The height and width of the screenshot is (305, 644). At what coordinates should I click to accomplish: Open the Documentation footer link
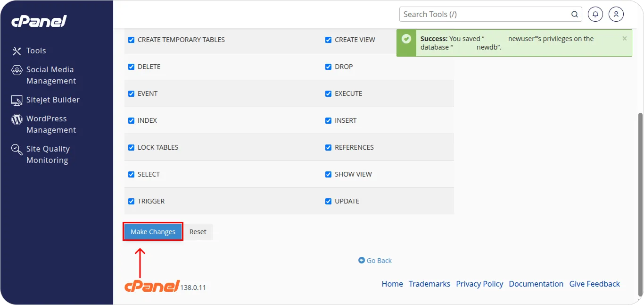point(536,284)
